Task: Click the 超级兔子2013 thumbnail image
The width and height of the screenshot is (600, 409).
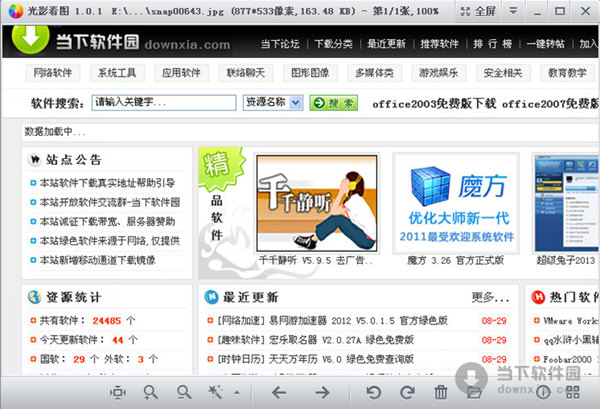Action: tap(566, 203)
